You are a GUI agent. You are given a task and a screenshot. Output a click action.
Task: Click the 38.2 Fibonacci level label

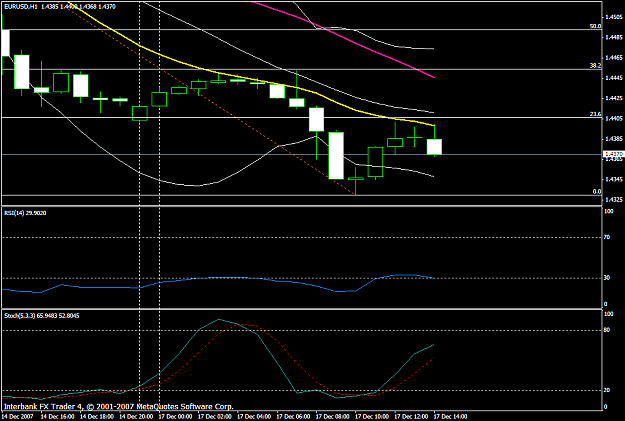tap(596, 66)
